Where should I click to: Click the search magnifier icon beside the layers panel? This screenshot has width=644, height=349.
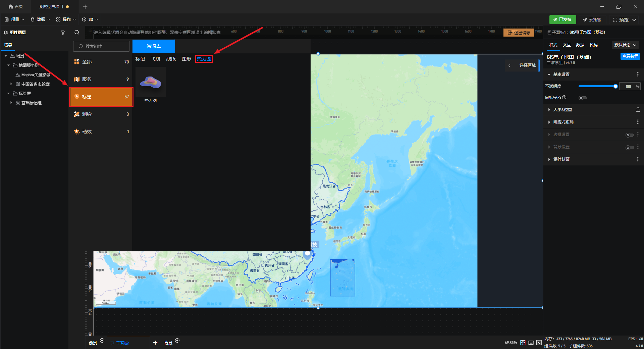coord(77,33)
